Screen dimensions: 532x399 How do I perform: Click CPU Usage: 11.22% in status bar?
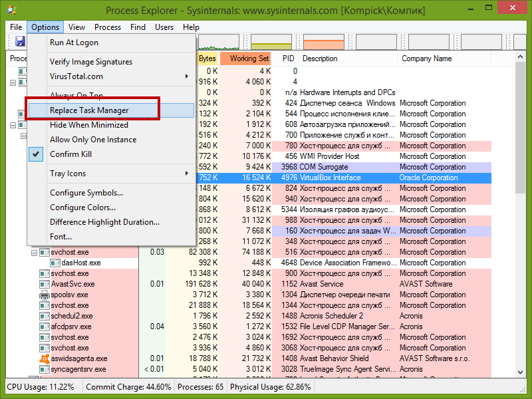pyautogui.click(x=41, y=387)
